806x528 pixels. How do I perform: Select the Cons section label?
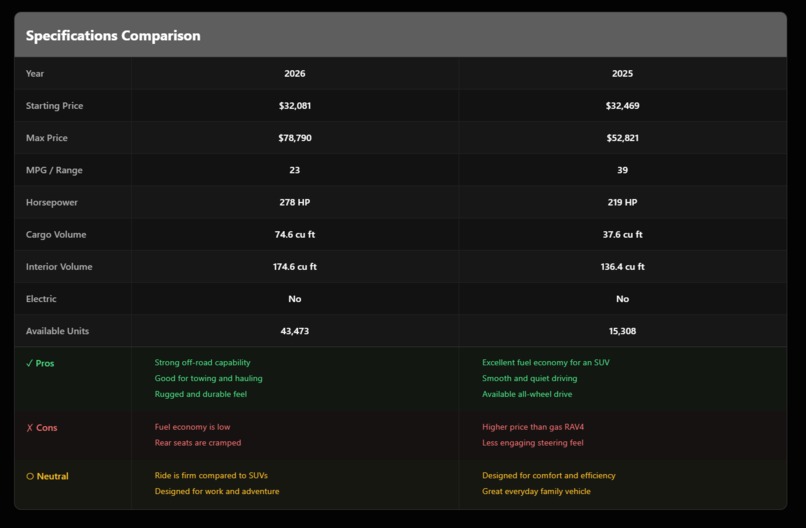tap(46, 428)
